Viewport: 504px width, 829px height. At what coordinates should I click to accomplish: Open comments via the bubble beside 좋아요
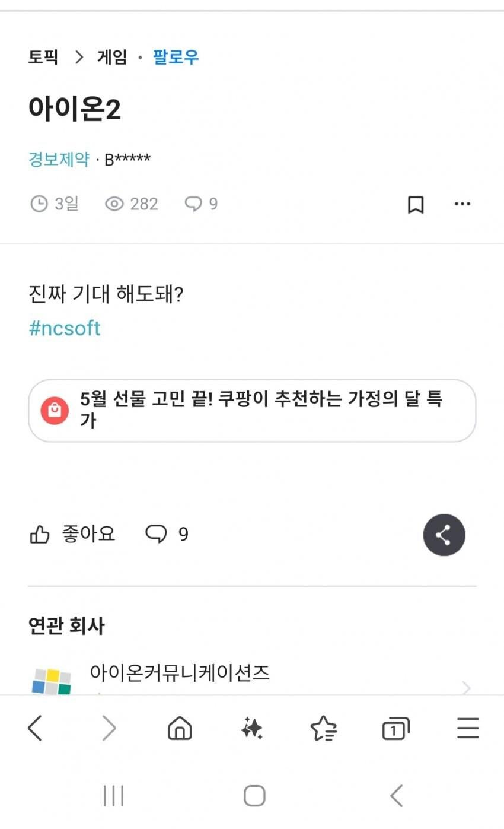(167, 535)
